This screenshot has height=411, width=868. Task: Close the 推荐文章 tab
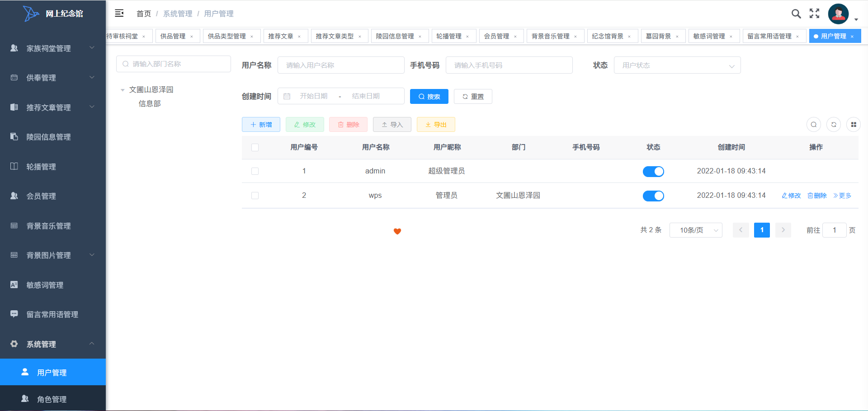(299, 37)
